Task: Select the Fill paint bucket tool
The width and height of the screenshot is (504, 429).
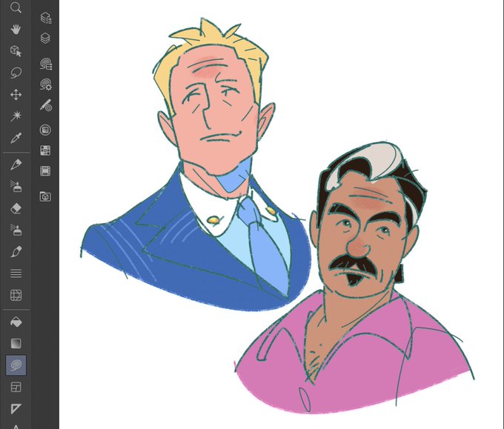Action: pos(16,322)
